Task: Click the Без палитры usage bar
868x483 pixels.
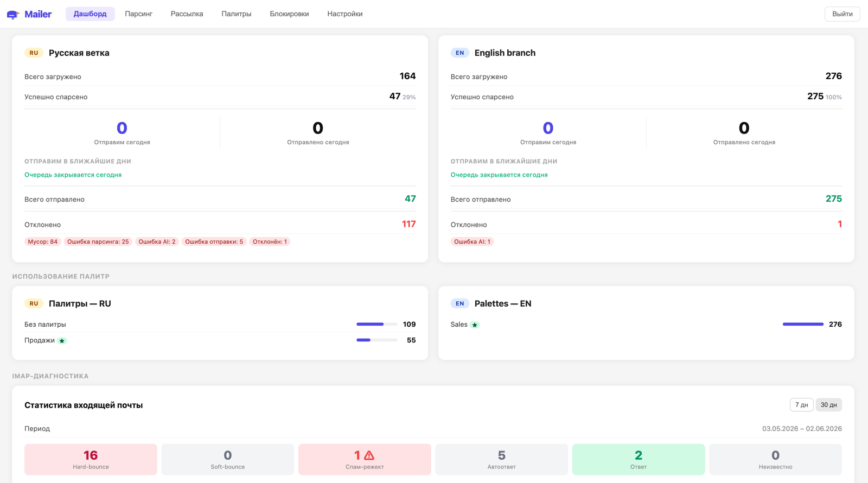Action: 376,325
